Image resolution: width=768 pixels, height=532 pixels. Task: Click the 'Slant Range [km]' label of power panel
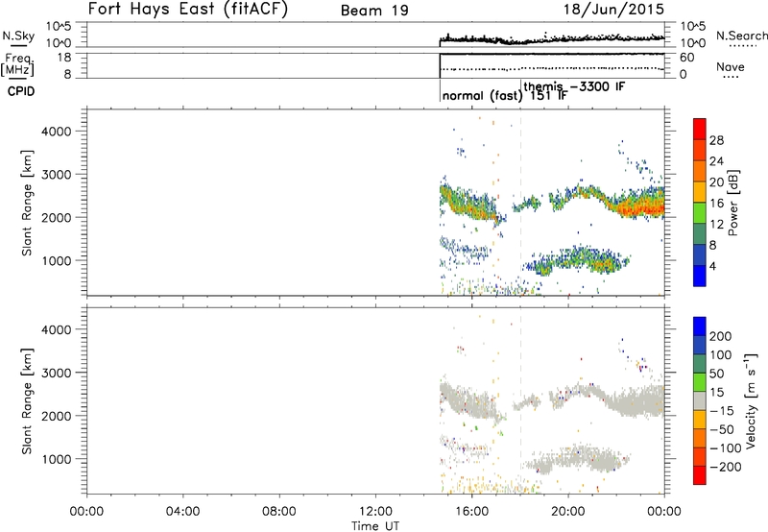pyautogui.click(x=27, y=203)
